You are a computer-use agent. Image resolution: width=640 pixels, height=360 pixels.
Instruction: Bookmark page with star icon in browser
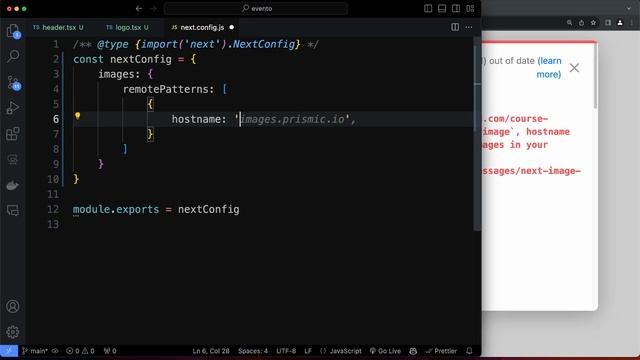(593, 23)
